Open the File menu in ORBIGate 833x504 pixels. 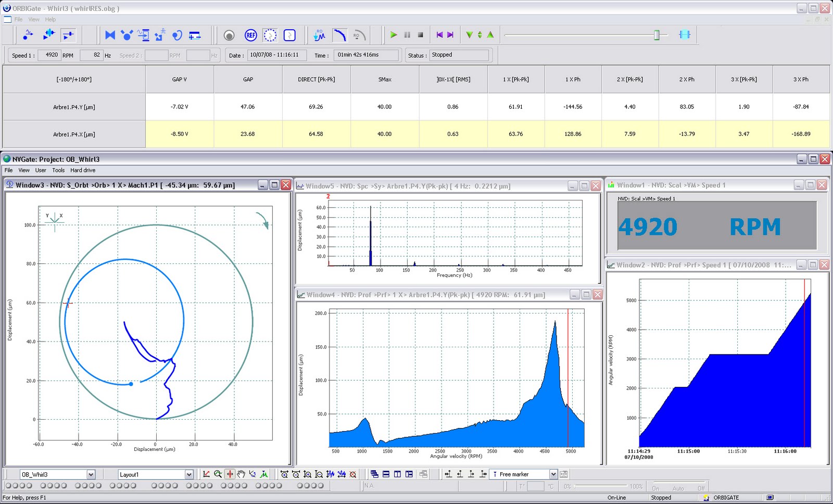tap(18, 19)
